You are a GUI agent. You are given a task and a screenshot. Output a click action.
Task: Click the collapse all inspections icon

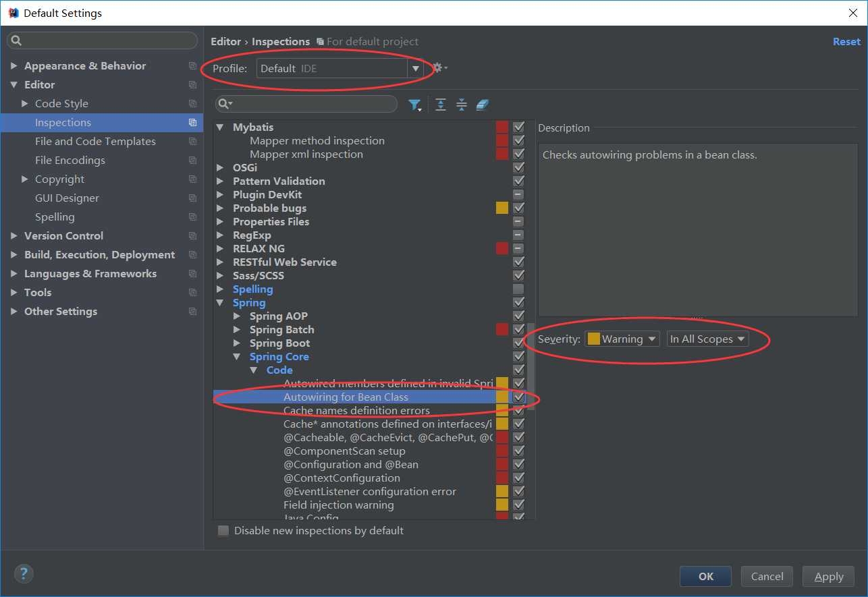tap(462, 105)
